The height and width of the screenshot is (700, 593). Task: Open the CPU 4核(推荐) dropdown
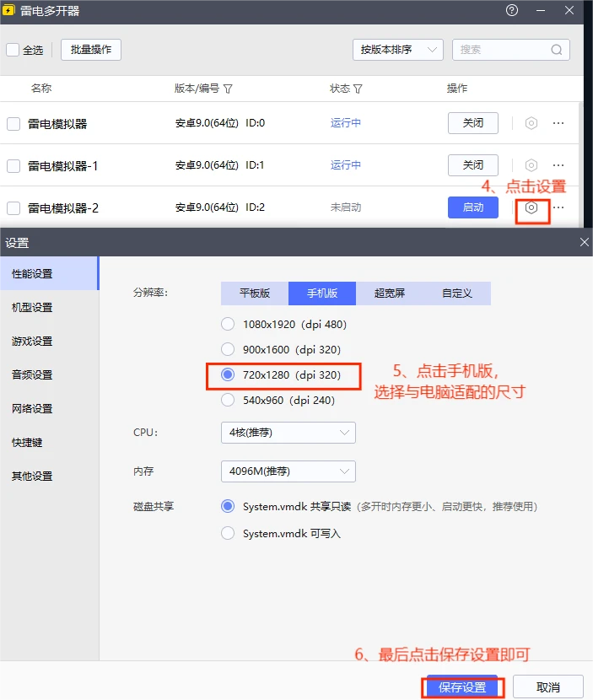pos(288,433)
